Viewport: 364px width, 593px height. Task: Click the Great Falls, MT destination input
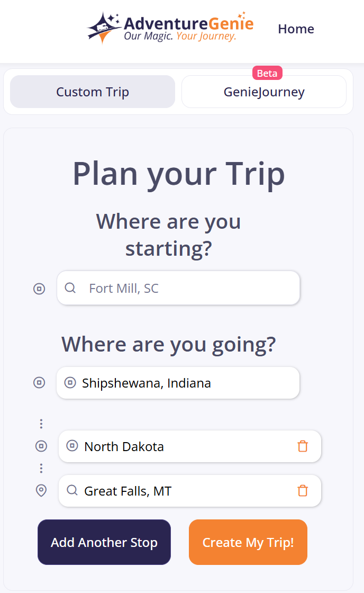[x=185, y=491]
